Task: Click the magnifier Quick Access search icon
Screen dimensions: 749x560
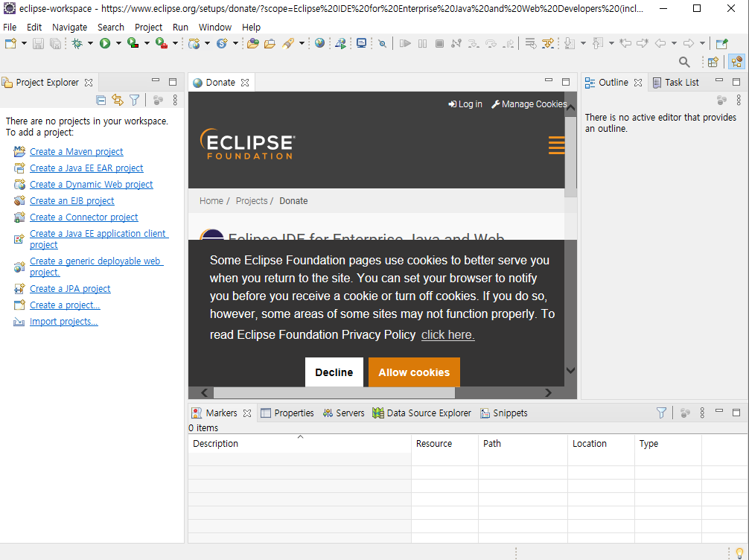Action: [684, 62]
